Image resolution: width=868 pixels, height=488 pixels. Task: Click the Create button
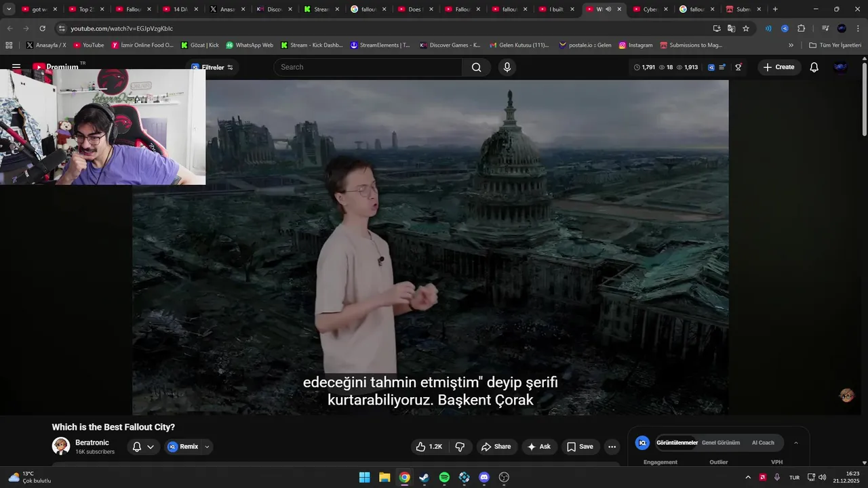(778, 67)
